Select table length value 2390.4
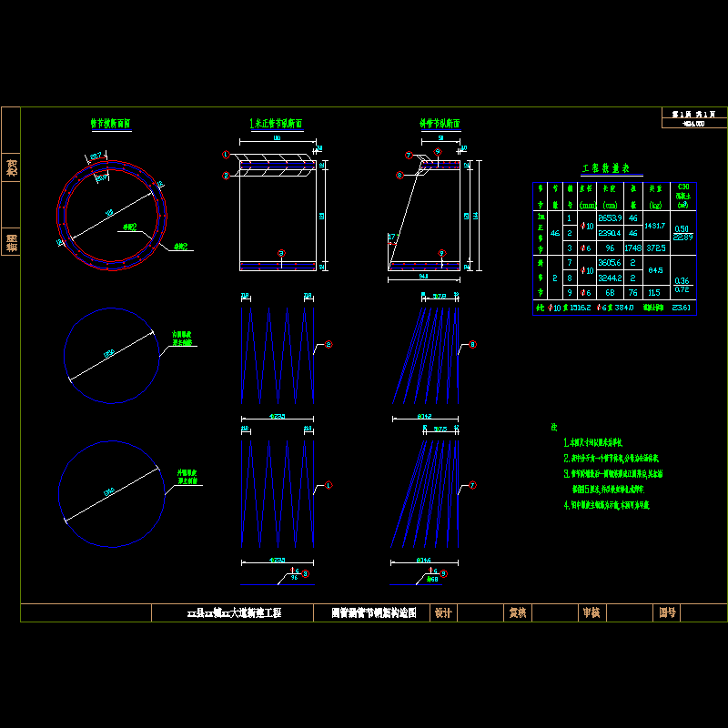 610,233
